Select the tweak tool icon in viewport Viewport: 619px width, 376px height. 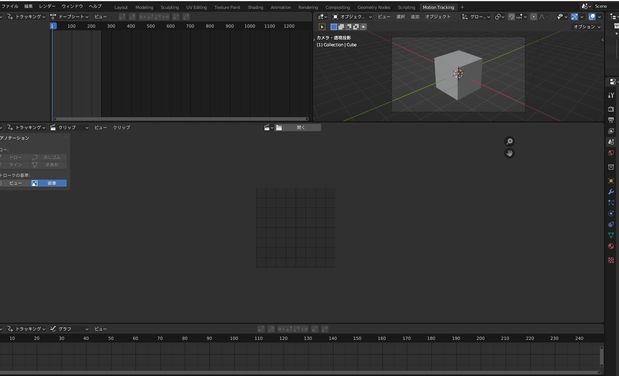(x=322, y=27)
